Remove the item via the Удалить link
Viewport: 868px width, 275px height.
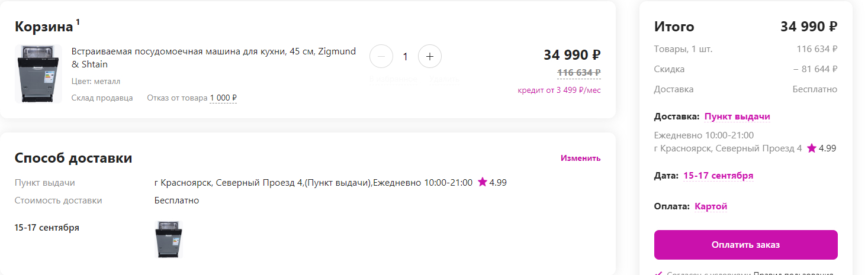coord(443,79)
